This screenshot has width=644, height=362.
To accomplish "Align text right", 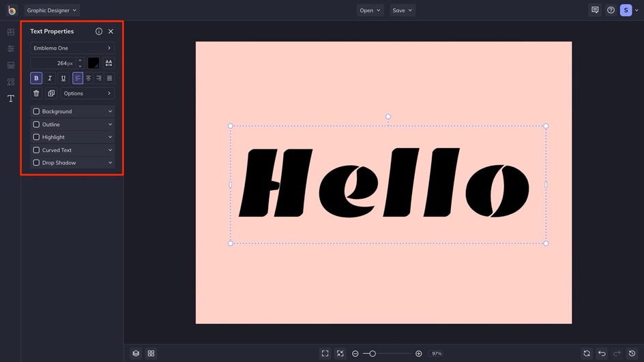I will click(x=99, y=78).
